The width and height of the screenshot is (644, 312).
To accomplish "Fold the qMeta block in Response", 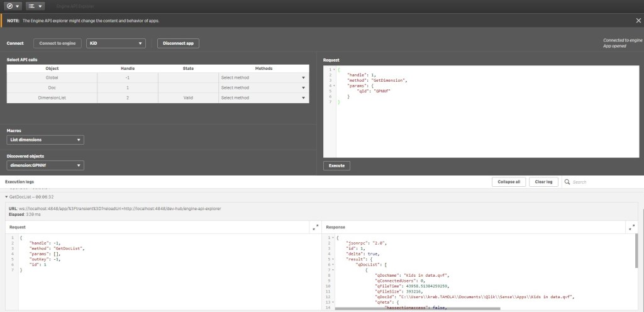I will 333,302.
